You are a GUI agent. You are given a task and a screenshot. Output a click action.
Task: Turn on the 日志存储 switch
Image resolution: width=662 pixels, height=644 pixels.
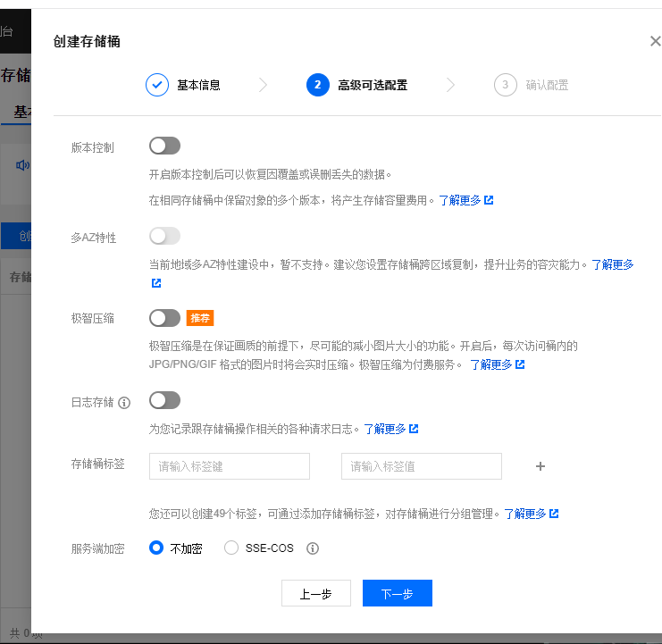pyautogui.click(x=165, y=400)
